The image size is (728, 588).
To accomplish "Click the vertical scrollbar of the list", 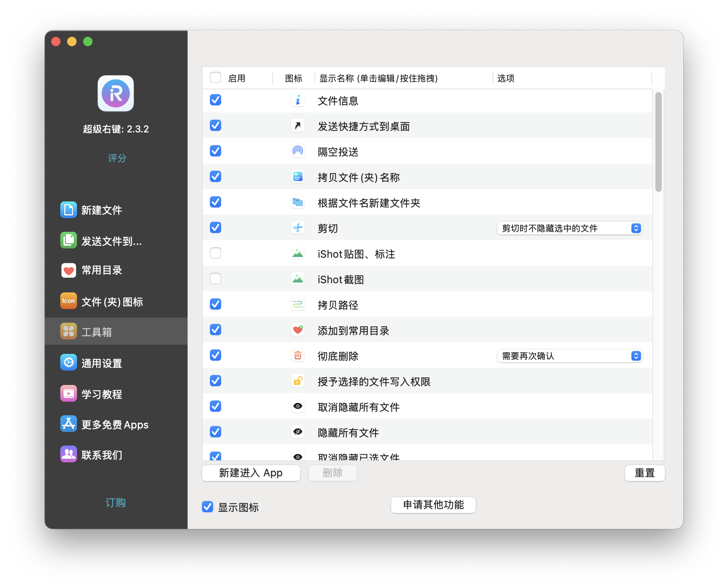I will 659,142.
